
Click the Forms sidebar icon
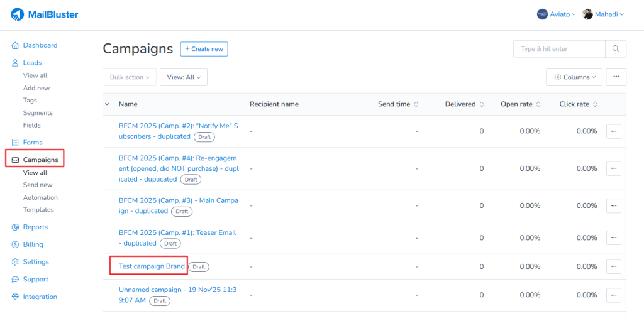(x=16, y=143)
